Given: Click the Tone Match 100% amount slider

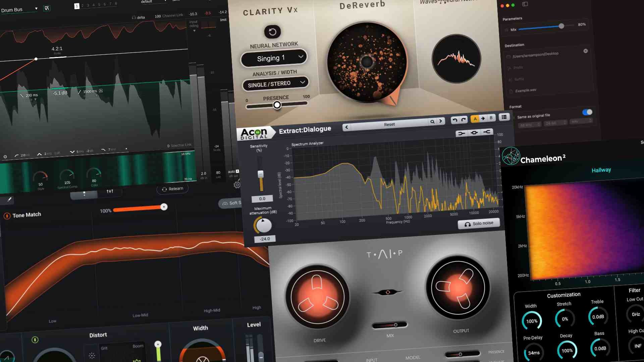Looking at the screenshot, I should (x=140, y=208).
